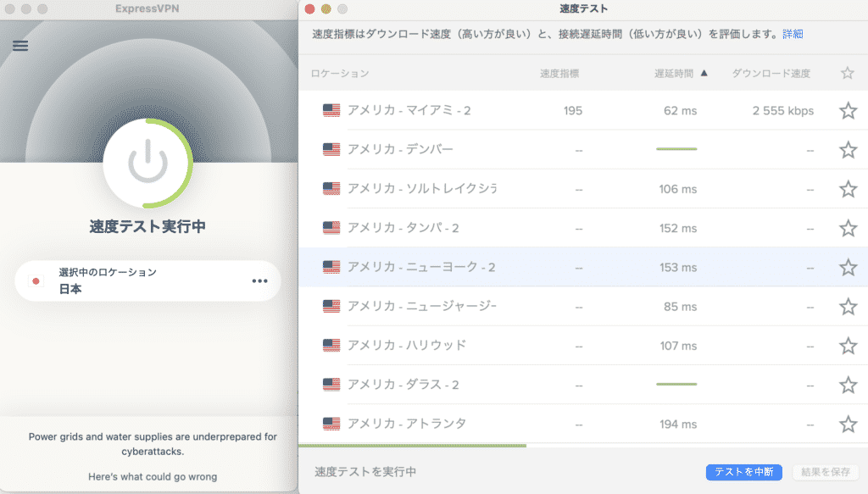Open Here's what could go wrong link
This screenshot has height=494, width=868.
point(153,477)
